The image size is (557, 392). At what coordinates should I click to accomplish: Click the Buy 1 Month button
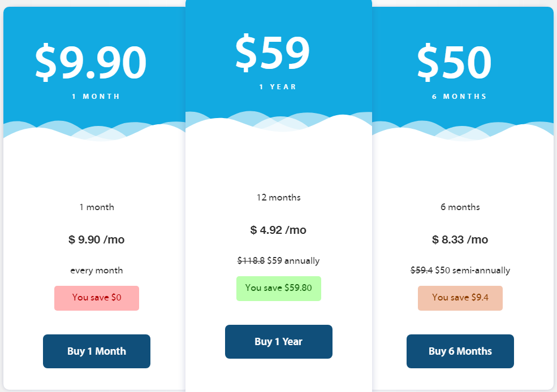click(x=97, y=351)
